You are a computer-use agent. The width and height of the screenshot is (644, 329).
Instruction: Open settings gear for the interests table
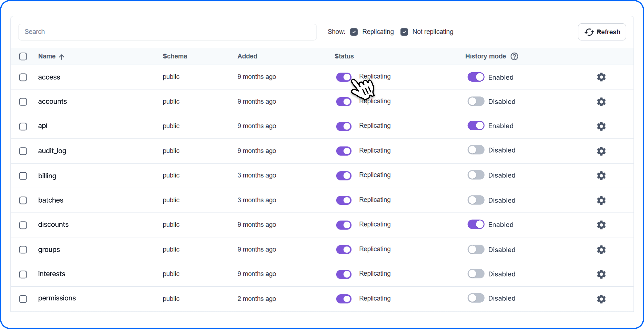[x=601, y=274]
